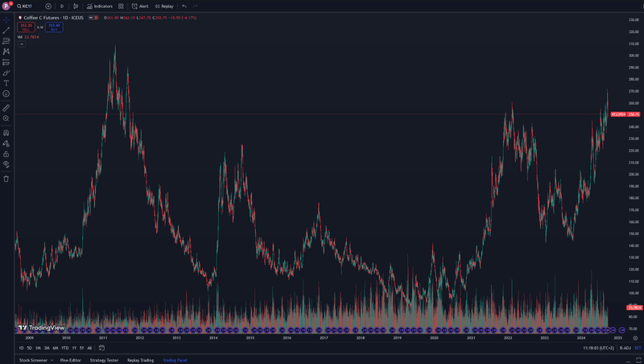Click the volume value label on price axis
This screenshot has width=644, height=364.
click(x=634, y=308)
